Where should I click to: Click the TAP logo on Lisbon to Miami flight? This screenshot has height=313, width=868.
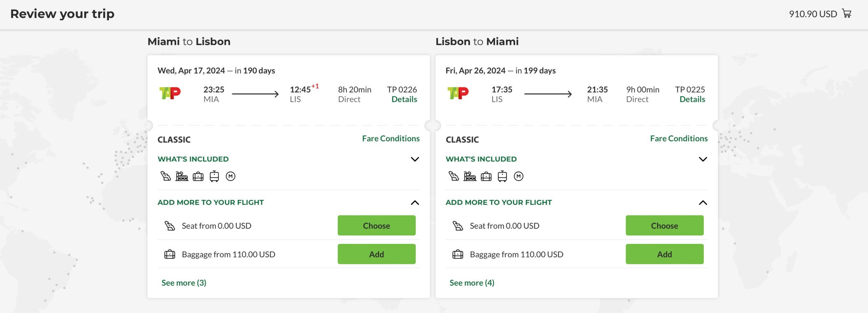[458, 94]
